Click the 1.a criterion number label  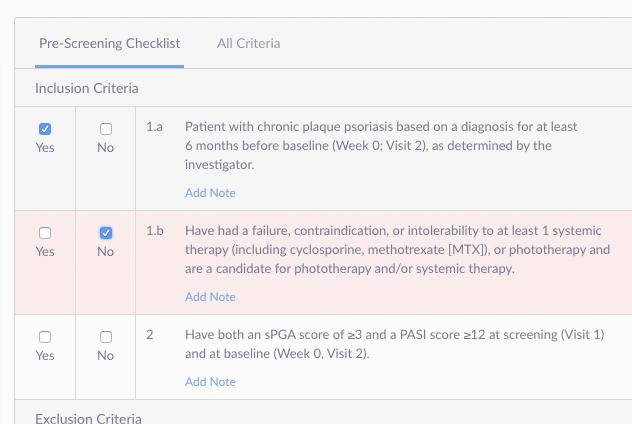click(154, 128)
